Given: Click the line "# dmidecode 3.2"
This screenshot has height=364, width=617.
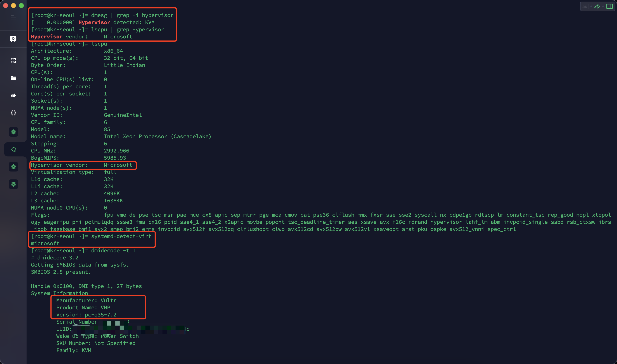Looking at the screenshot, I should [55, 257].
